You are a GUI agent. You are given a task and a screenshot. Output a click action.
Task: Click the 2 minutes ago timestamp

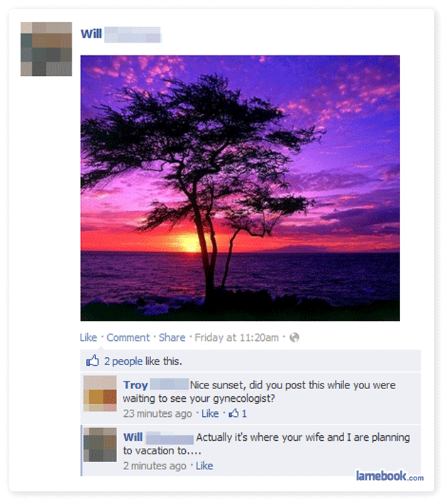(155, 466)
